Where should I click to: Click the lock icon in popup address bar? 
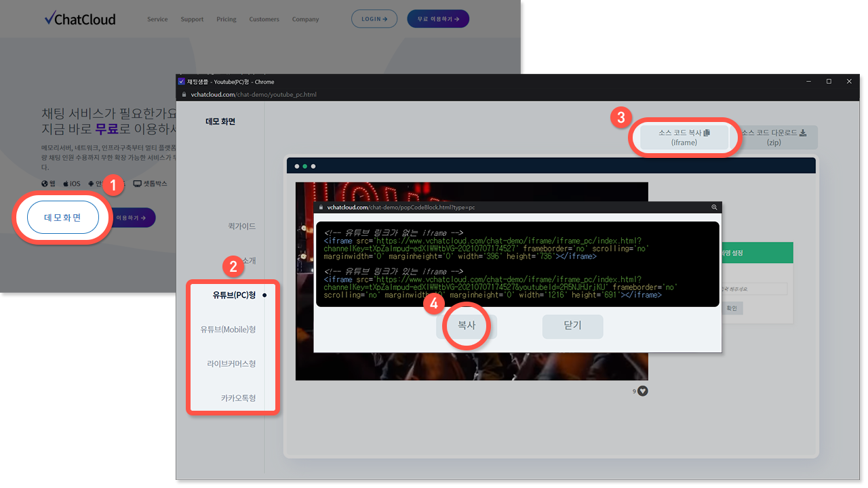(x=321, y=207)
